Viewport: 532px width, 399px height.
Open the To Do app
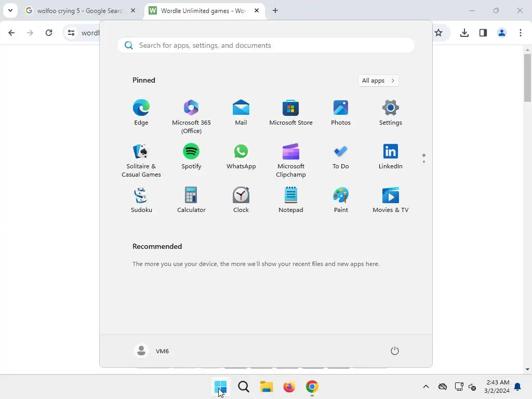click(x=341, y=156)
